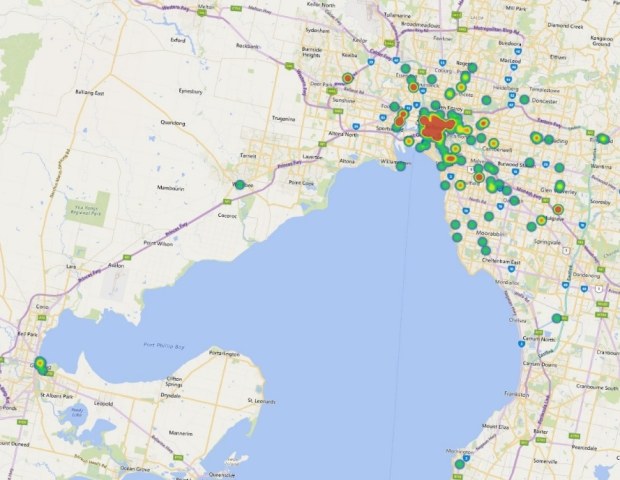The image size is (620, 480).
Task: Click the heat spot over Werribee
Action: pyautogui.click(x=240, y=185)
